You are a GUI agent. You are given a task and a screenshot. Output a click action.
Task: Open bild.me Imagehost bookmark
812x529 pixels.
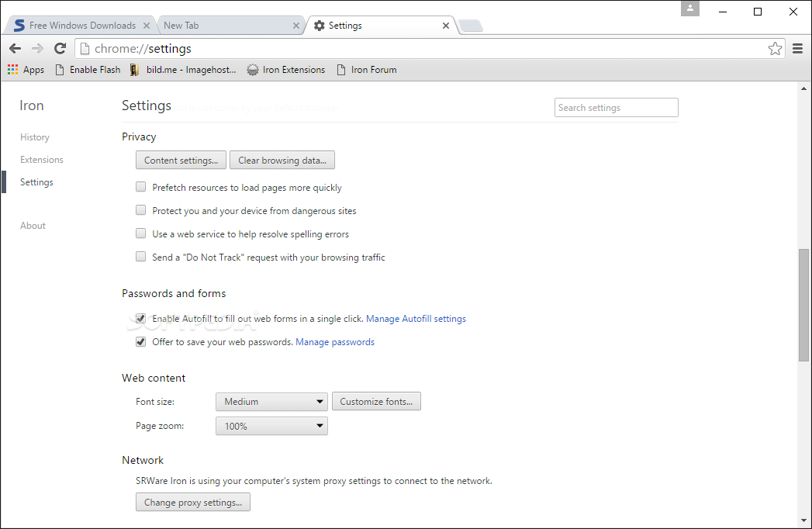[x=183, y=70]
